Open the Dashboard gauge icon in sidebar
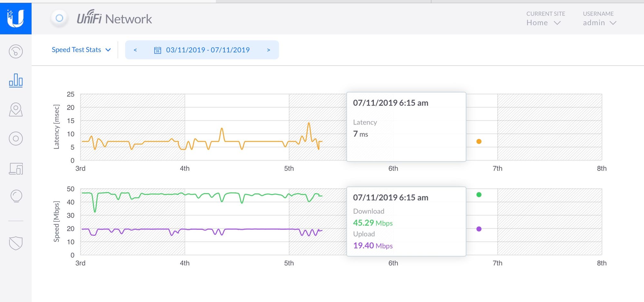644x302 pixels. (15, 51)
